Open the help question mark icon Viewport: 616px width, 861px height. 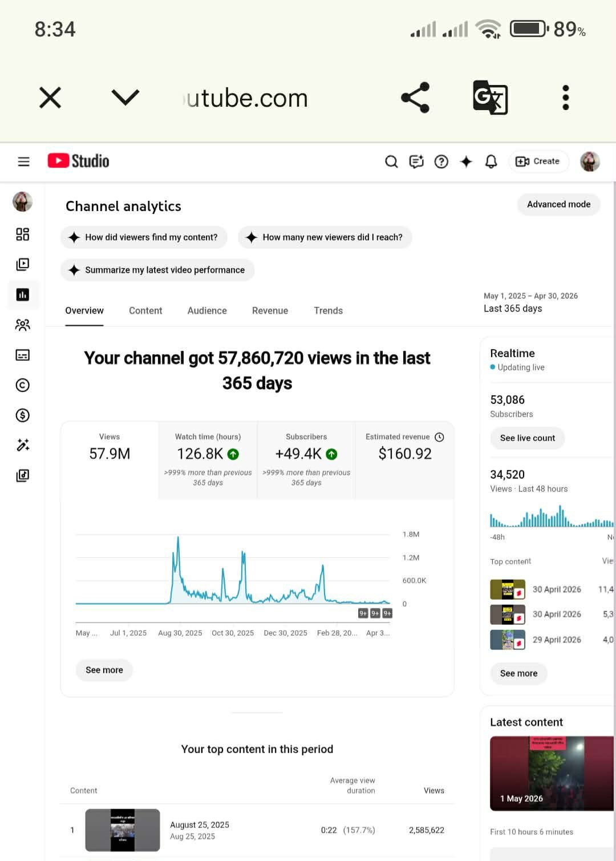[441, 161]
